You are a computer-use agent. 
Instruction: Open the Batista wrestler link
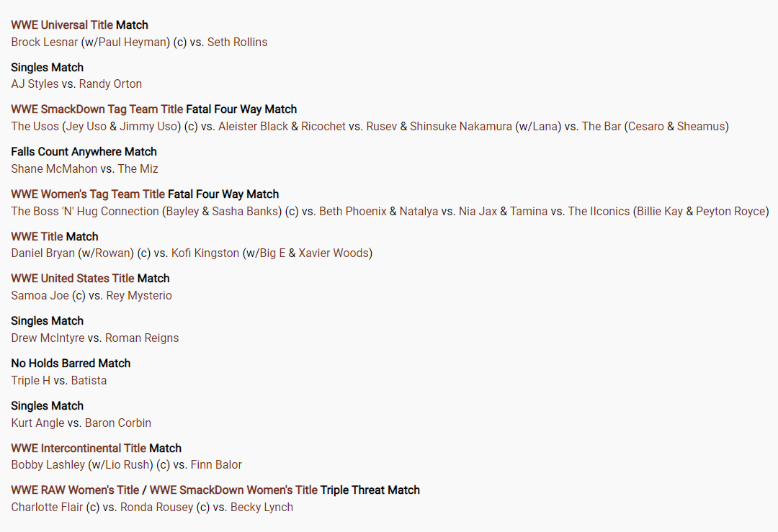click(x=89, y=380)
